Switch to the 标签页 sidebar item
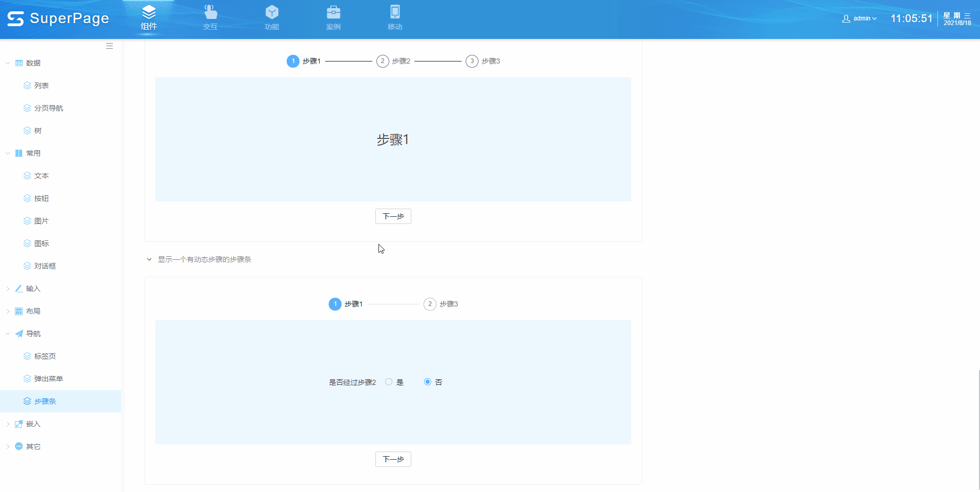 click(45, 356)
